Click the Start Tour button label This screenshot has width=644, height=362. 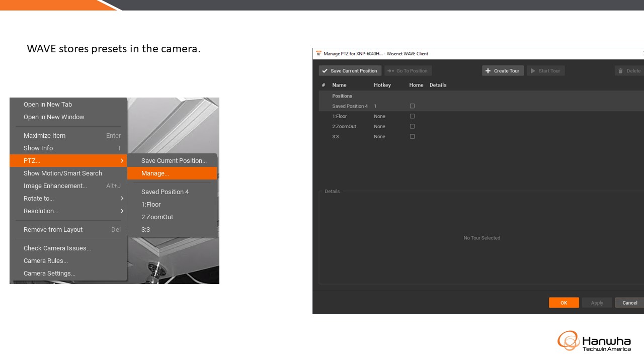549,71
